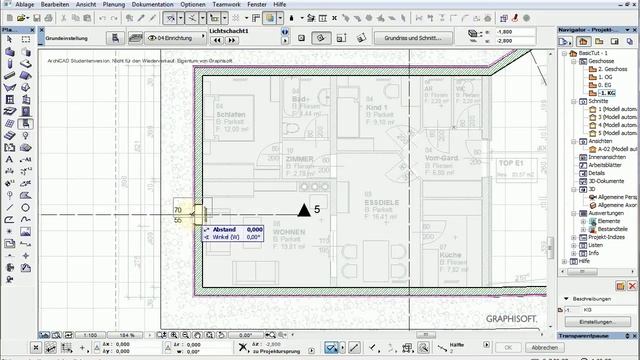Image resolution: width=640 pixels, height=360 pixels.
Task: Click the next object arrows under Lichtschacht1
Action: [x=231, y=40]
